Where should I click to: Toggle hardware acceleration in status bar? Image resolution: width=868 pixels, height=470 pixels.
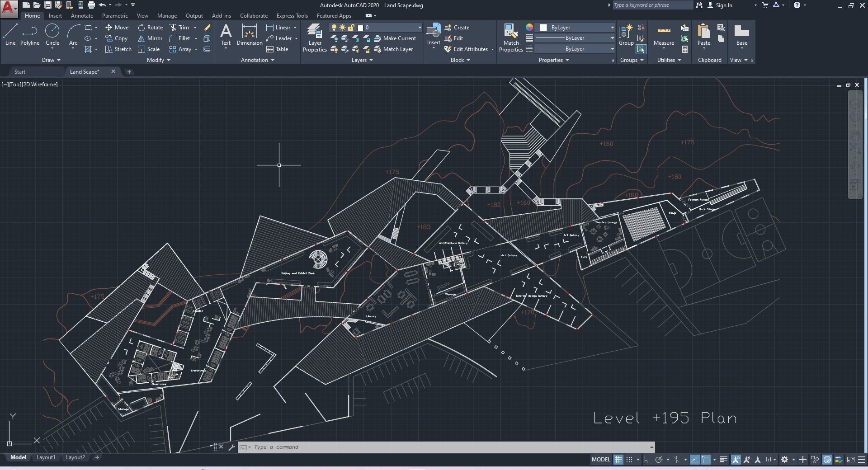coord(827,460)
